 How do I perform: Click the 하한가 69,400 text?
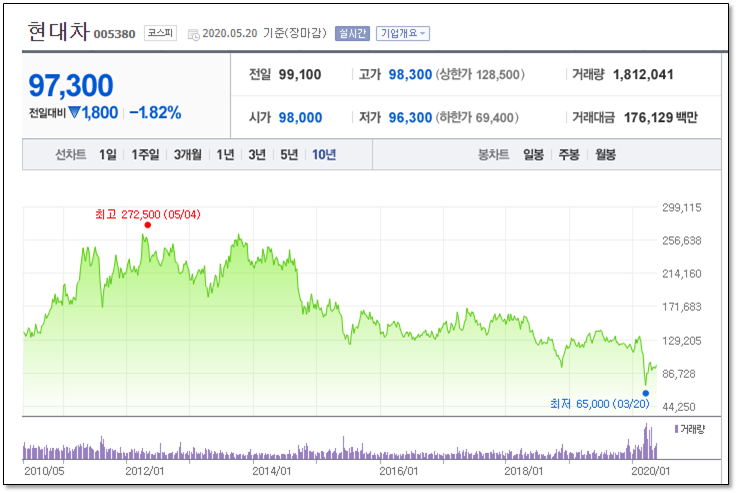[477, 117]
